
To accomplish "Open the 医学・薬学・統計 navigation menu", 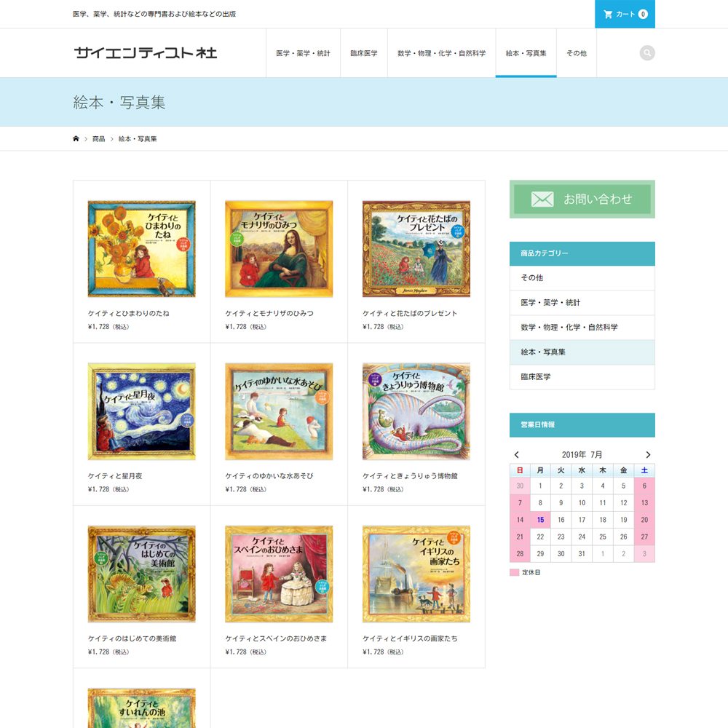I will tap(303, 53).
